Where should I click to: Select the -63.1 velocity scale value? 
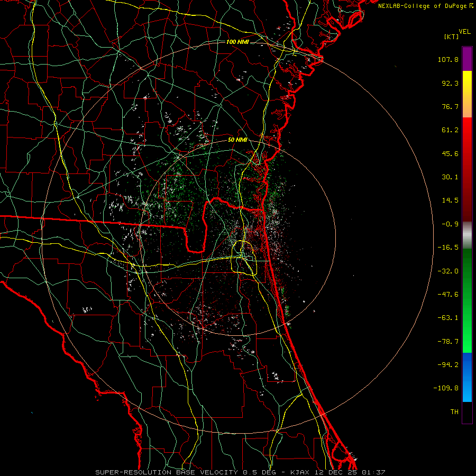click(448, 318)
